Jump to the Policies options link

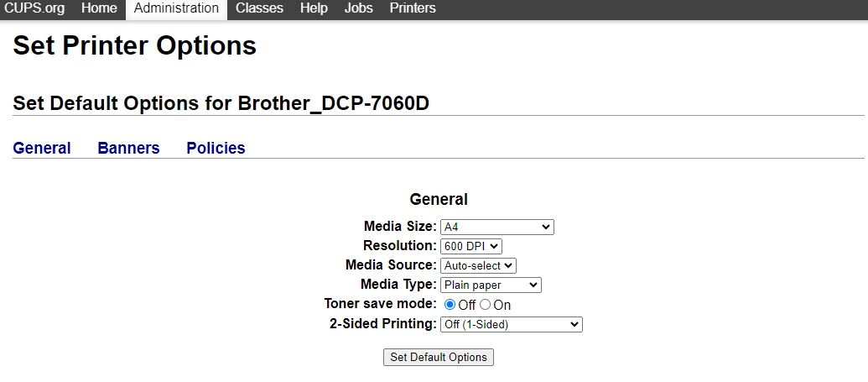[x=216, y=149]
